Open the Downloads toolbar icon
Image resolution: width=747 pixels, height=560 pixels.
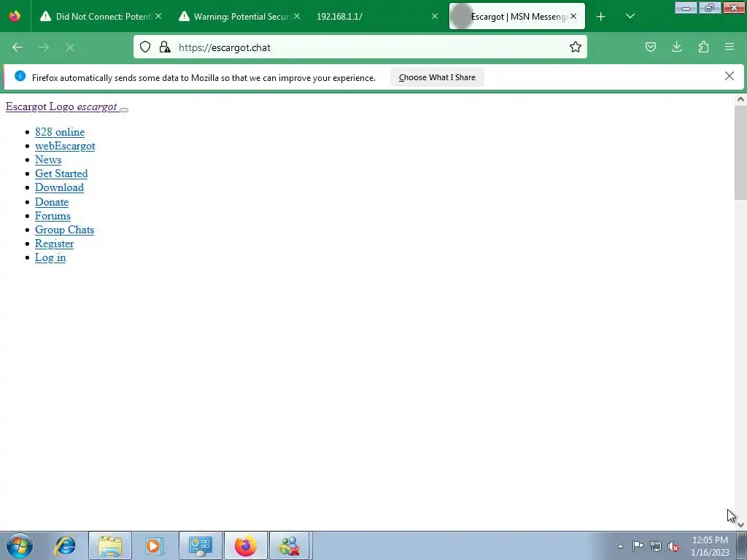point(676,47)
